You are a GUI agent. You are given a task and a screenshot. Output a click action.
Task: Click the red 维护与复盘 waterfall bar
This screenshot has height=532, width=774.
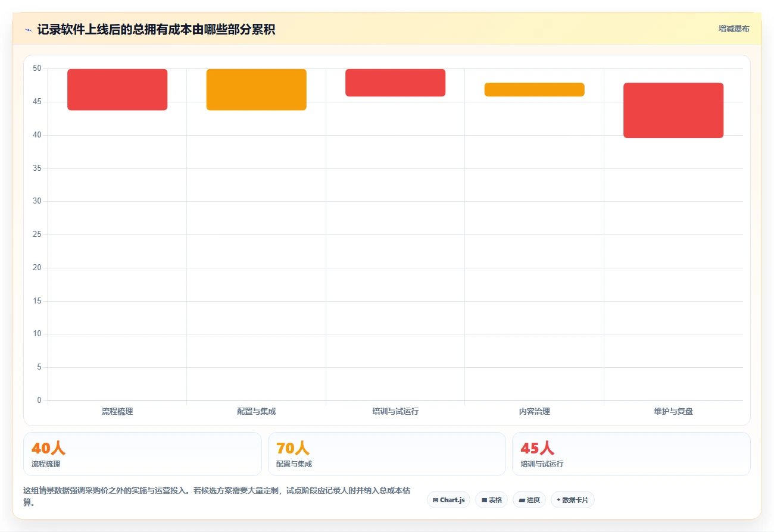click(673, 110)
